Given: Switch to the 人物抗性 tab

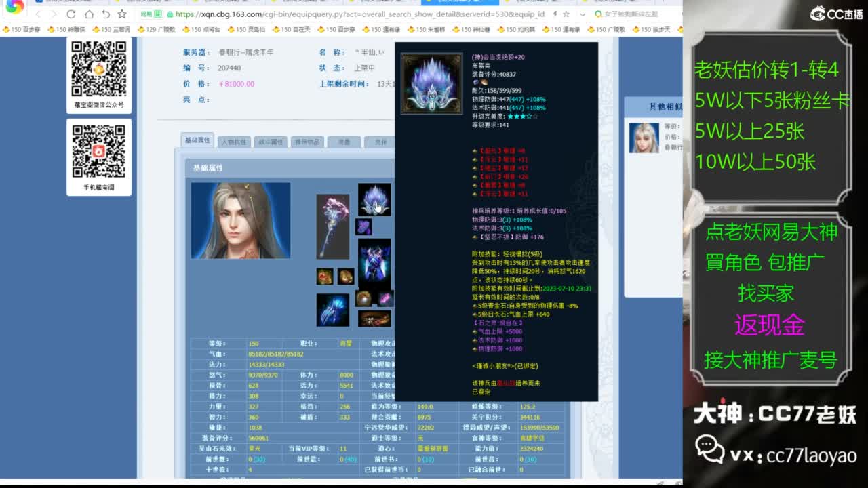Looking at the screenshot, I should [234, 142].
